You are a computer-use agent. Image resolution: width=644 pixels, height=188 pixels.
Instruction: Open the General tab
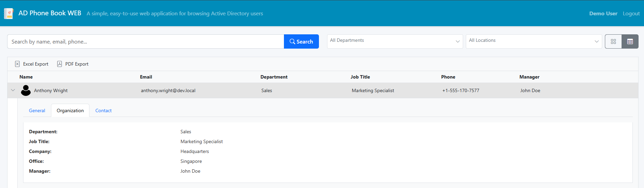click(37, 110)
